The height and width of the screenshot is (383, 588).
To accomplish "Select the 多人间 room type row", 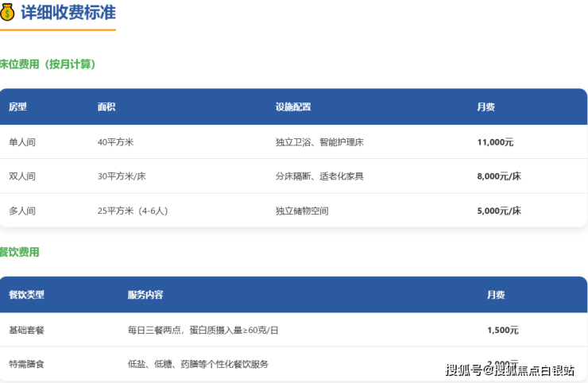I will pos(22,211).
